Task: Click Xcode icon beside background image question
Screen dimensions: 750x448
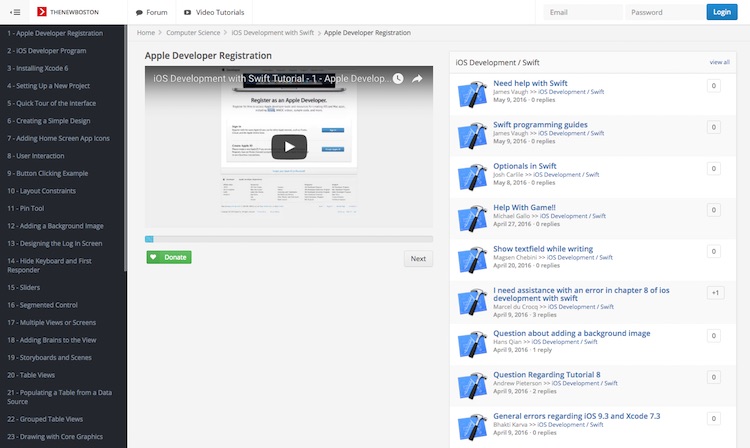Action: 472,344
